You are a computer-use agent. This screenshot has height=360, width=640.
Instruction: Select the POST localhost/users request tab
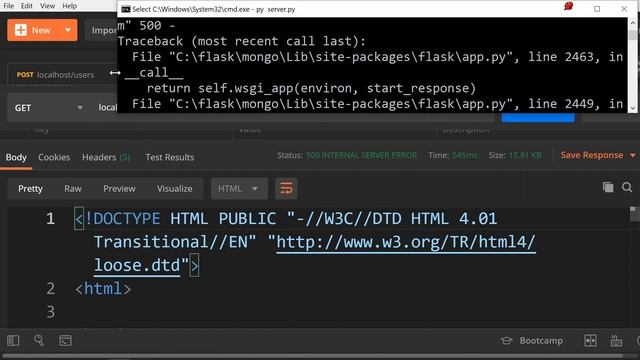click(x=55, y=75)
